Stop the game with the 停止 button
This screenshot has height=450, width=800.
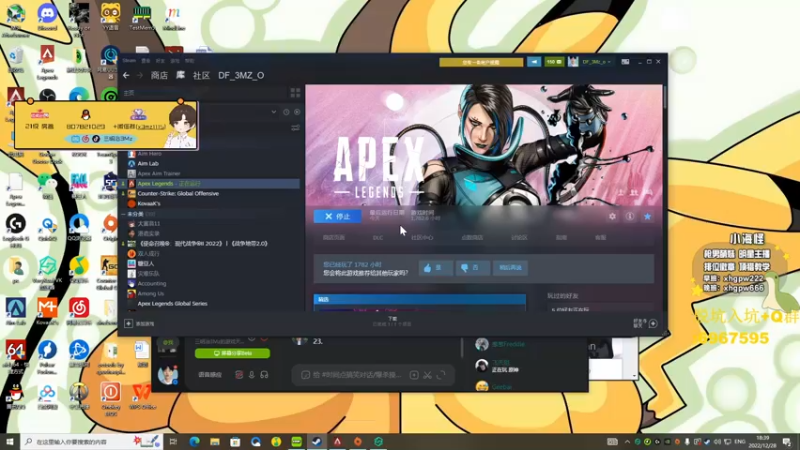tap(338, 216)
